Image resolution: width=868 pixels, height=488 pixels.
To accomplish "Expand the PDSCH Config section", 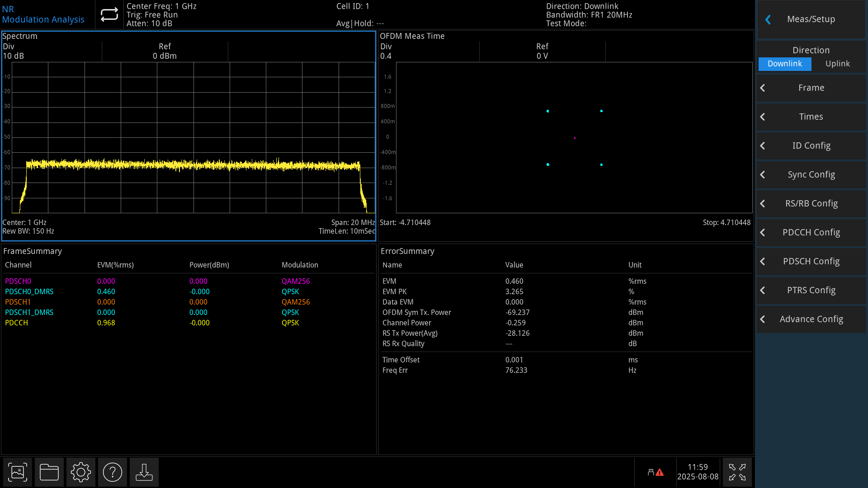I will (811, 261).
